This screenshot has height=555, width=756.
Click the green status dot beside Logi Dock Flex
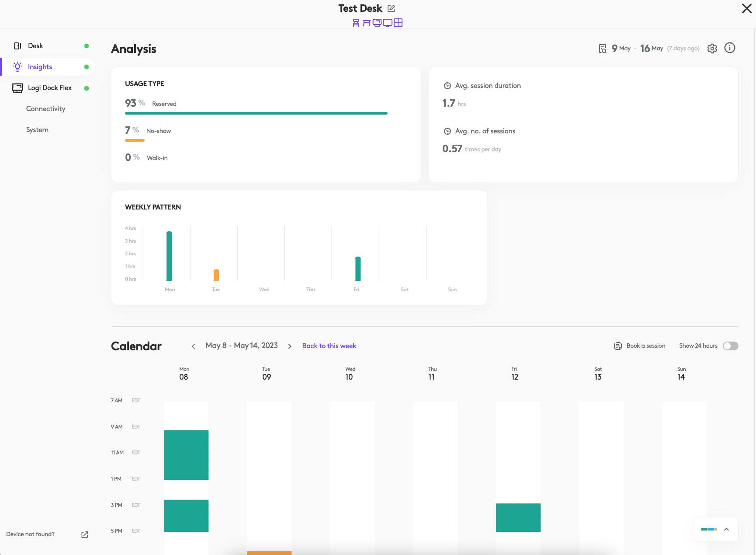87,88
